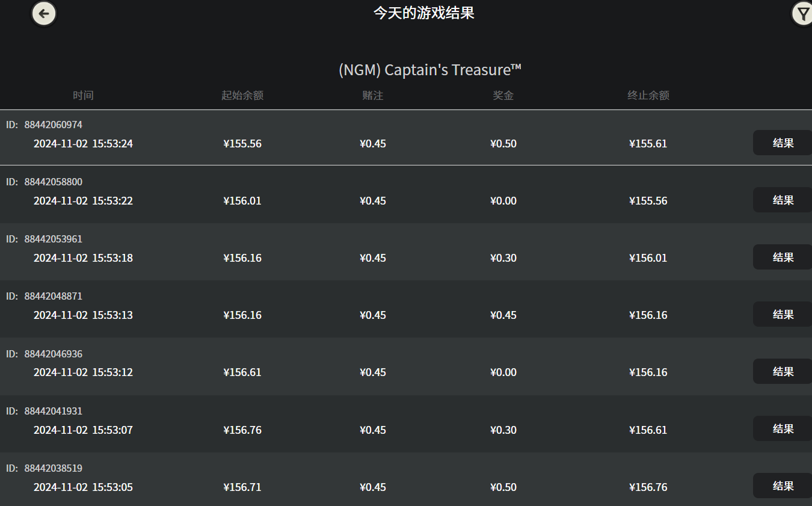
Task: Click the 时间 column header
Action: (83, 95)
